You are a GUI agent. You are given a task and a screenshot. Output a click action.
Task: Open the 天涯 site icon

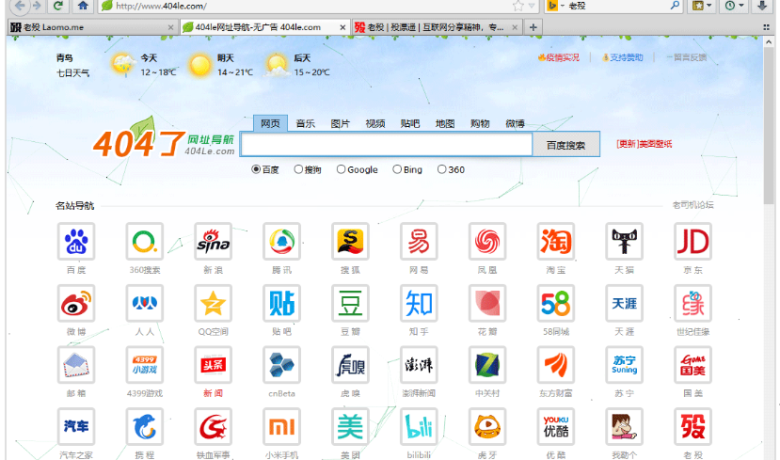click(x=624, y=303)
